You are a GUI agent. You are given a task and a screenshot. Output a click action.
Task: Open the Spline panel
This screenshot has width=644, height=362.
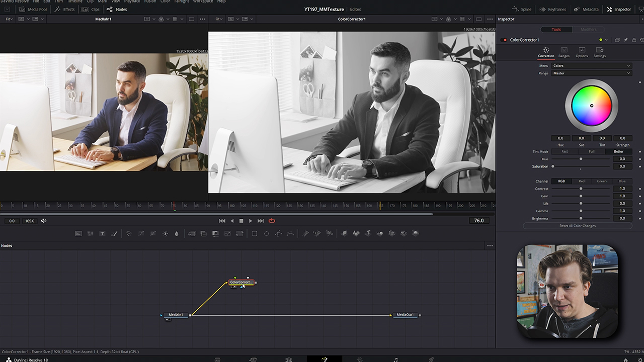(522, 9)
